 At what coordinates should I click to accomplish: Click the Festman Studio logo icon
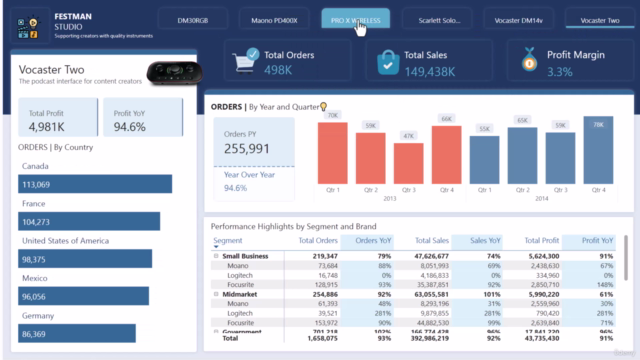point(28,28)
